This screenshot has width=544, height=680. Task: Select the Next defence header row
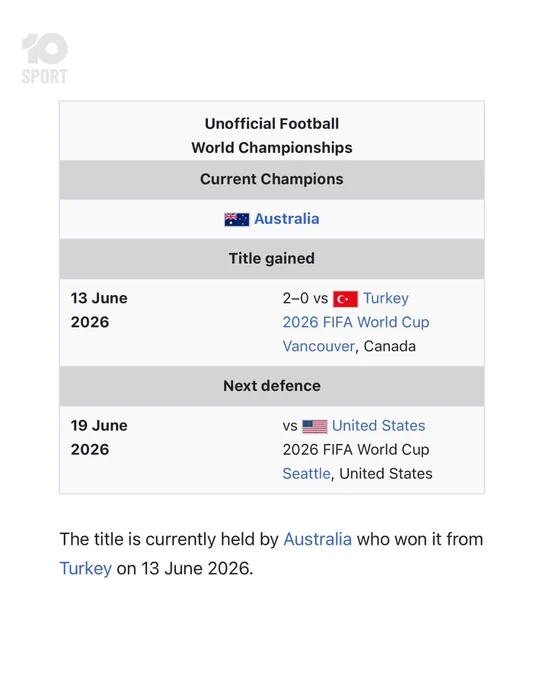[272, 386]
